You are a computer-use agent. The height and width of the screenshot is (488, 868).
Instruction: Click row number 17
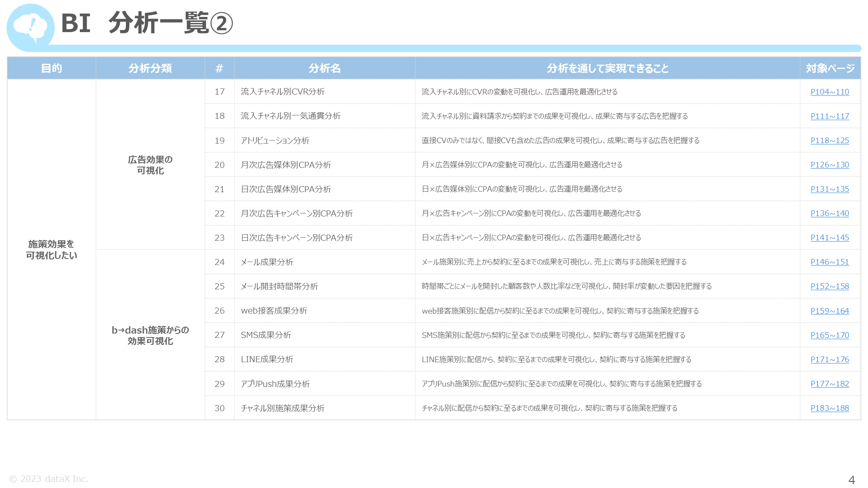click(x=220, y=92)
